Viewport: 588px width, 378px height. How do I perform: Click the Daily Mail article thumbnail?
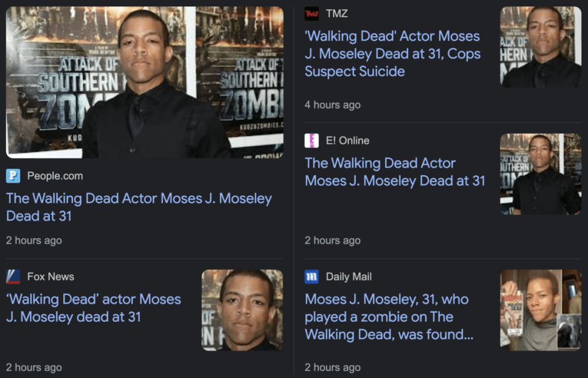(x=541, y=310)
